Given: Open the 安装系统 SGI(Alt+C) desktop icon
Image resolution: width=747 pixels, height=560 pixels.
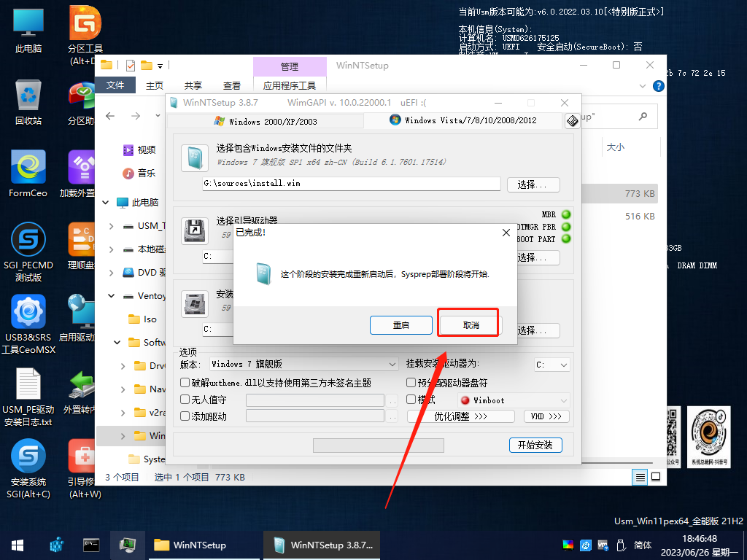Looking at the screenshot, I should [28, 469].
